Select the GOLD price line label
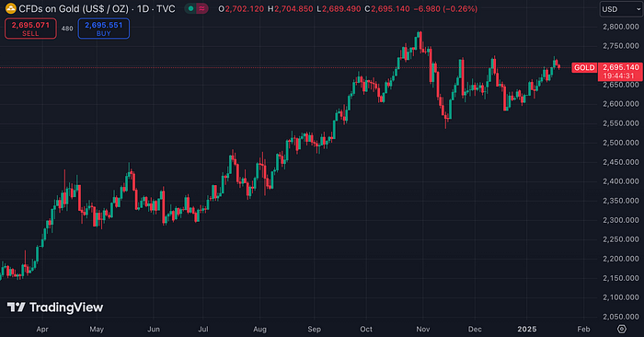 [584, 67]
